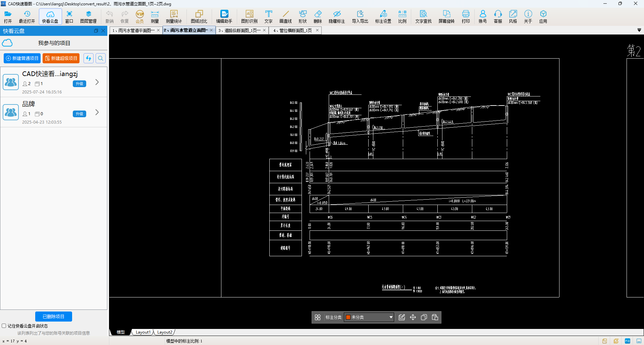Open the 测量 measure tool
This screenshot has width=644, height=345.
(x=155, y=16)
